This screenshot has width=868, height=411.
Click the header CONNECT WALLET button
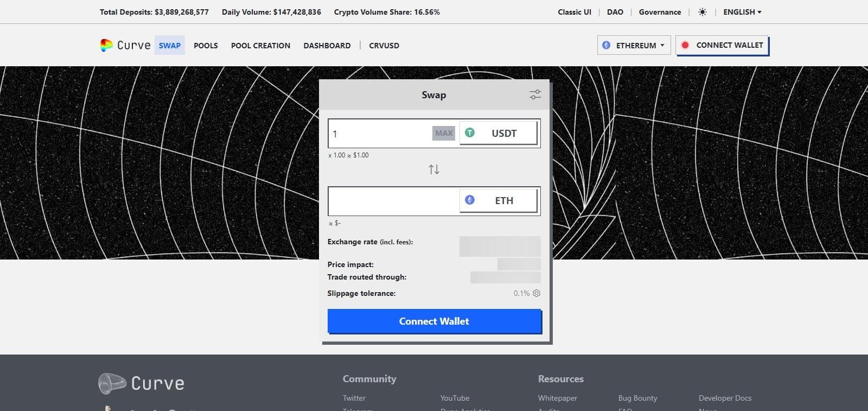(722, 45)
